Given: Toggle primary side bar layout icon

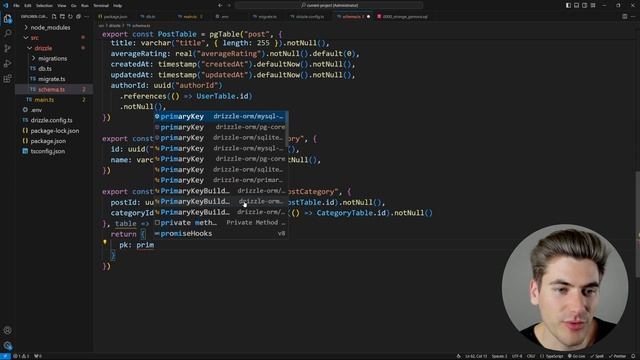Looking at the screenshot, I should click(x=568, y=5).
